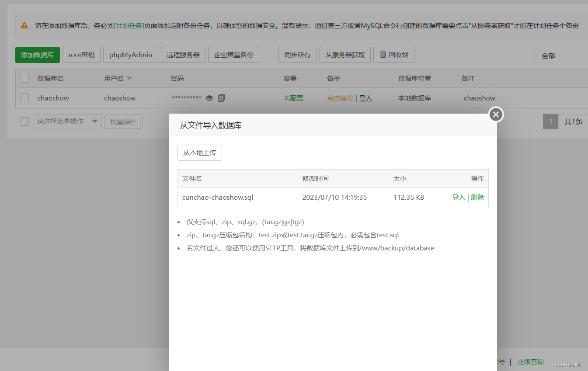Click the 数据库名 column header
This screenshot has width=588, height=371.
point(50,78)
